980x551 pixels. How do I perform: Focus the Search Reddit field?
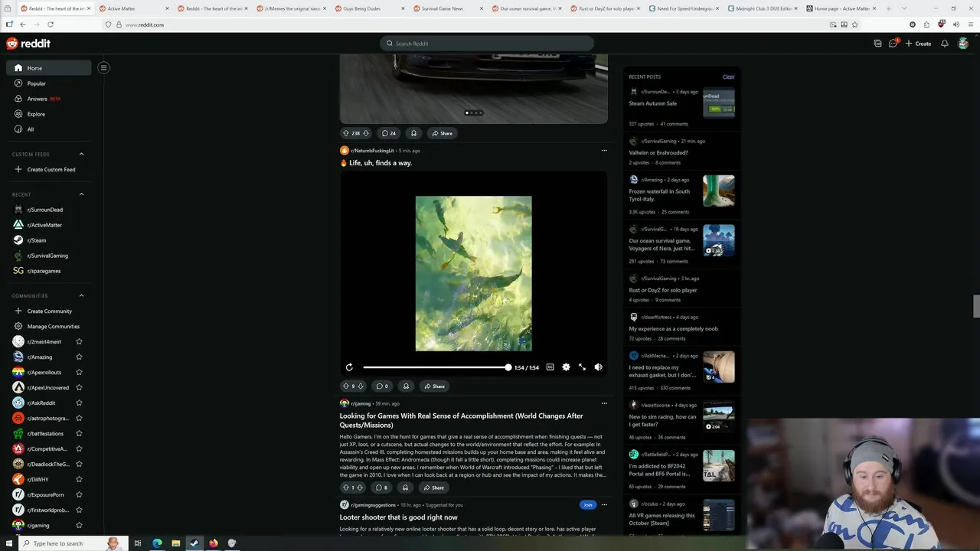(x=486, y=44)
